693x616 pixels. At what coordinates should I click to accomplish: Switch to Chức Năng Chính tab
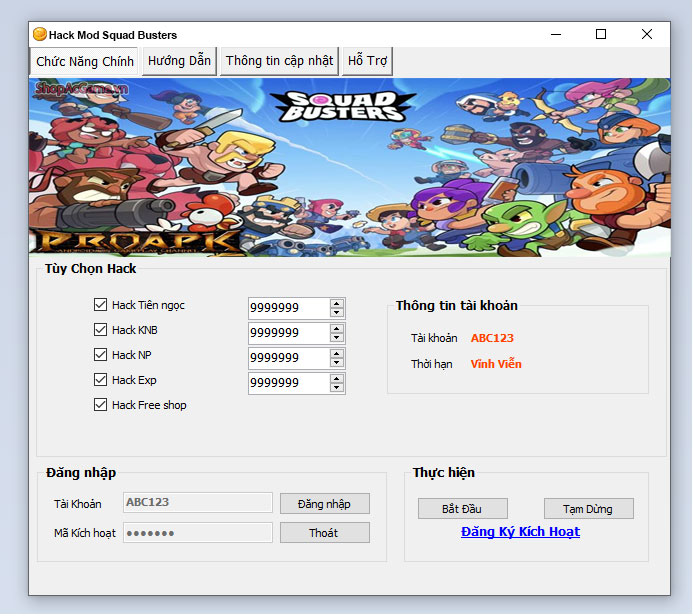[85, 61]
